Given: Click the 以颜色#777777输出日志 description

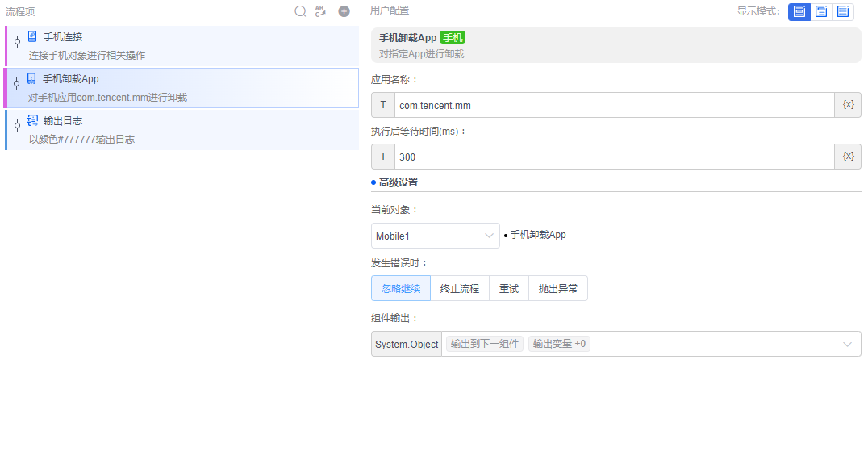Looking at the screenshot, I should click(81, 139).
